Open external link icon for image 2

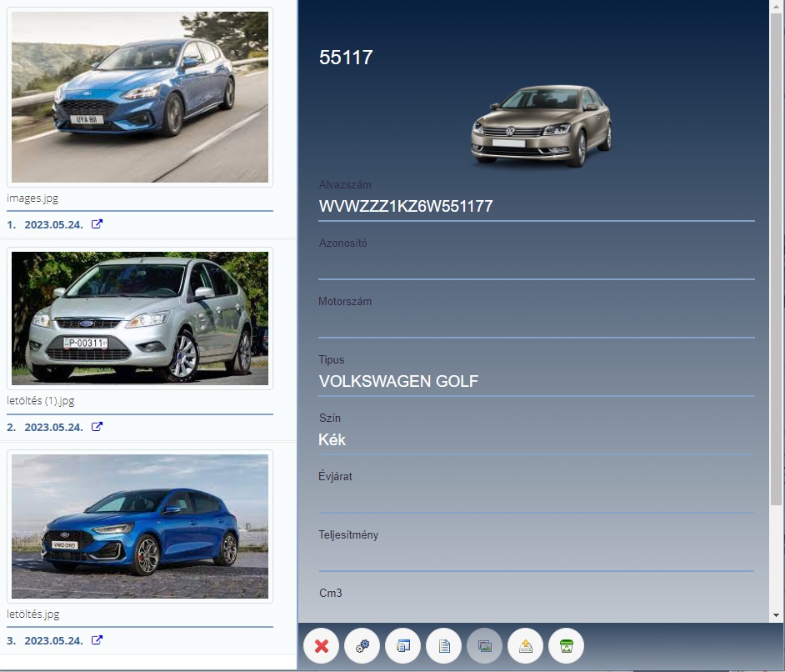[97, 427]
